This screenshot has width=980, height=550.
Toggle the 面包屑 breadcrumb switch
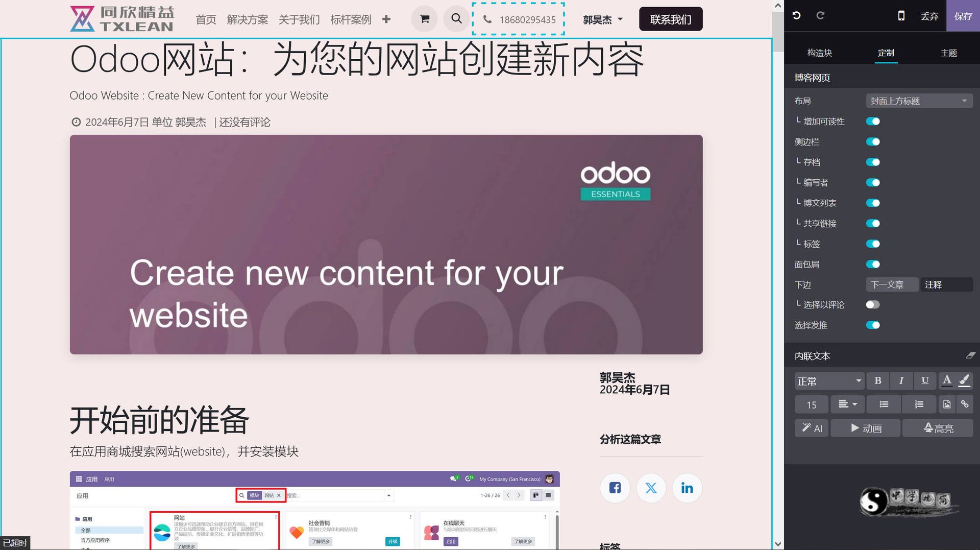[x=873, y=265]
